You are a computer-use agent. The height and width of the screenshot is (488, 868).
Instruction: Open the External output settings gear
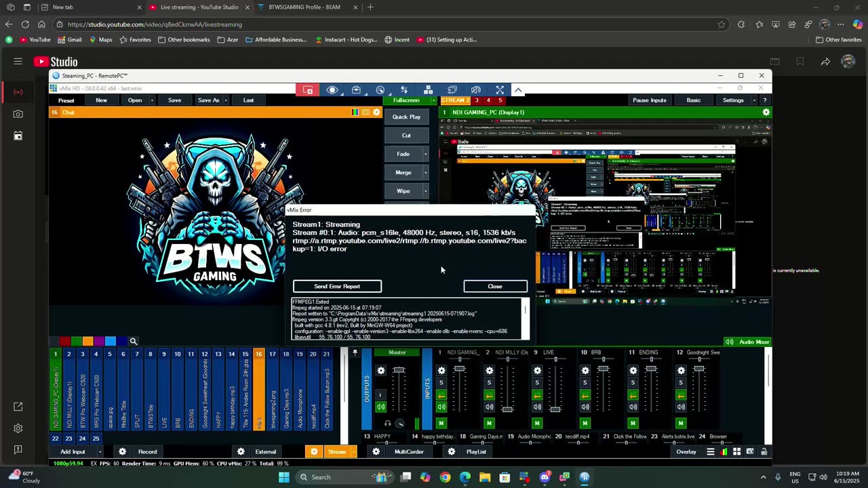241,451
